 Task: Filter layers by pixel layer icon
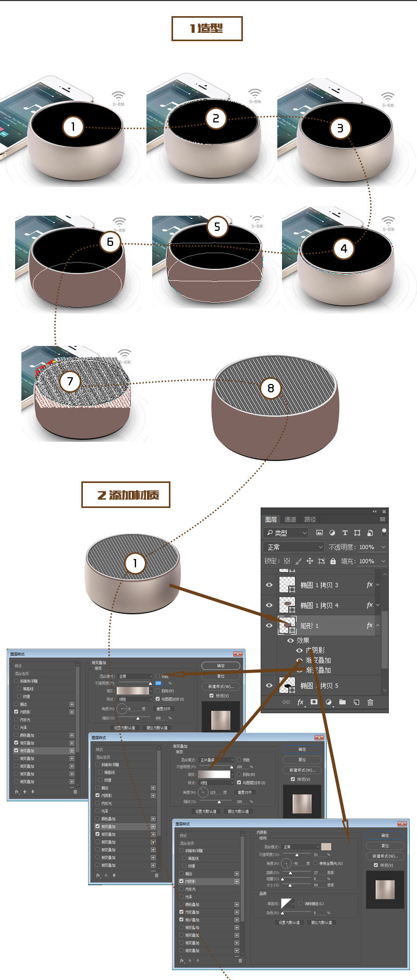pos(320,532)
